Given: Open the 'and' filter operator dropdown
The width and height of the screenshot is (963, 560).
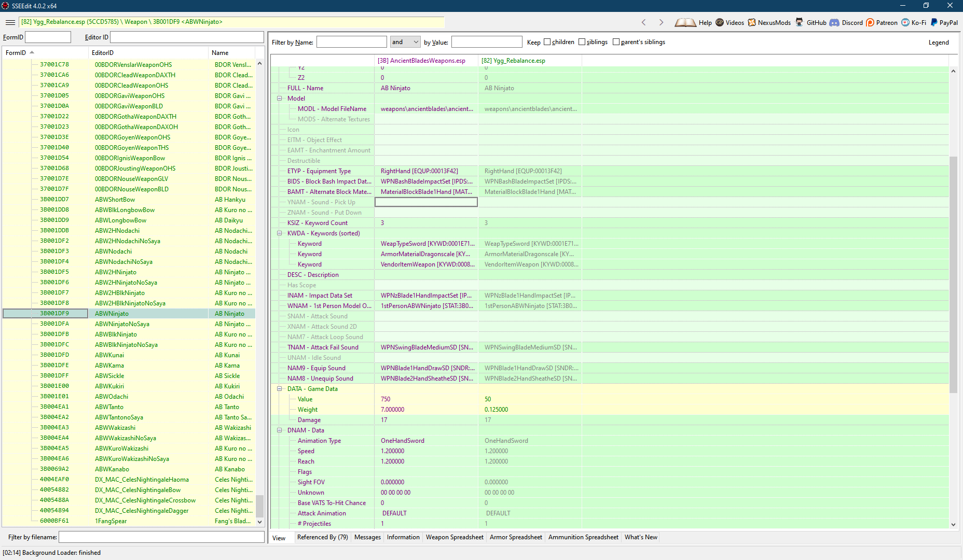Looking at the screenshot, I should (405, 42).
